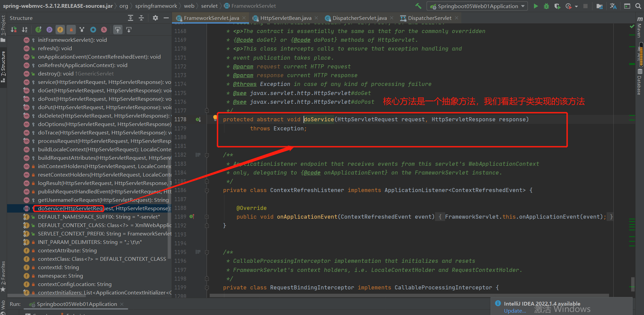The height and width of the screenshot is (315, 644).
Task: Open the Favorites tool window
Action: pos(3,276)
